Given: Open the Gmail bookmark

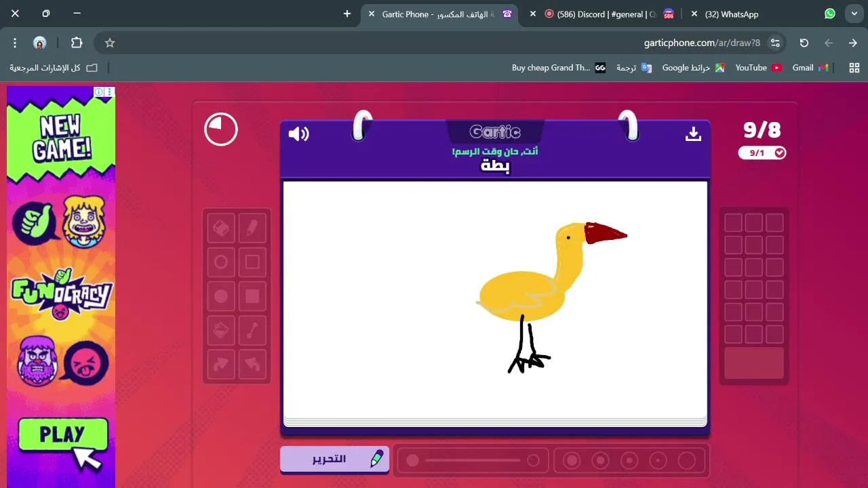Looking at the screenshot, I should (x=810, y=68).
